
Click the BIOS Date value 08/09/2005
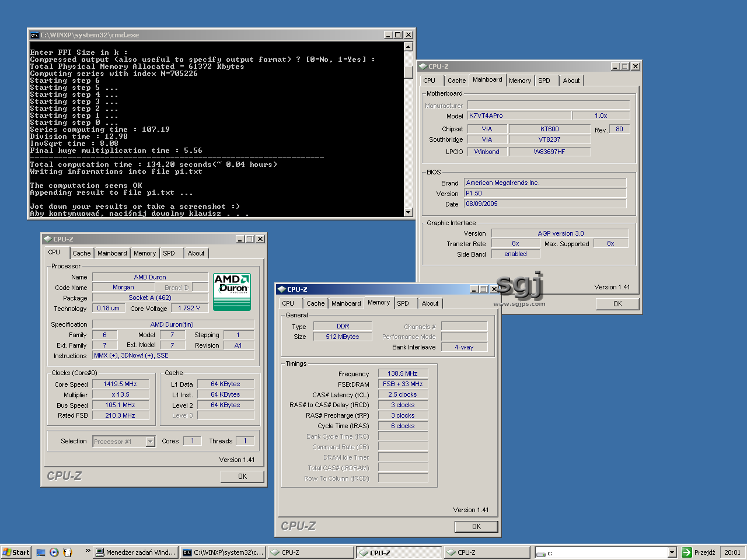tap(545, 204)
